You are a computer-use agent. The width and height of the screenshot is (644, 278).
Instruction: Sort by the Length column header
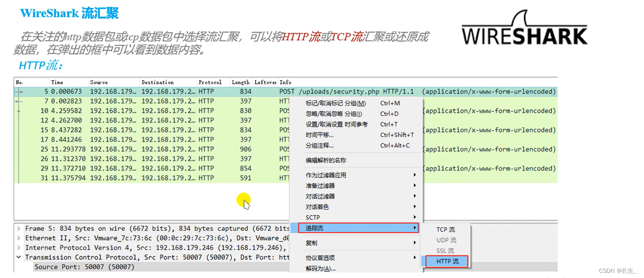(241, 82)
